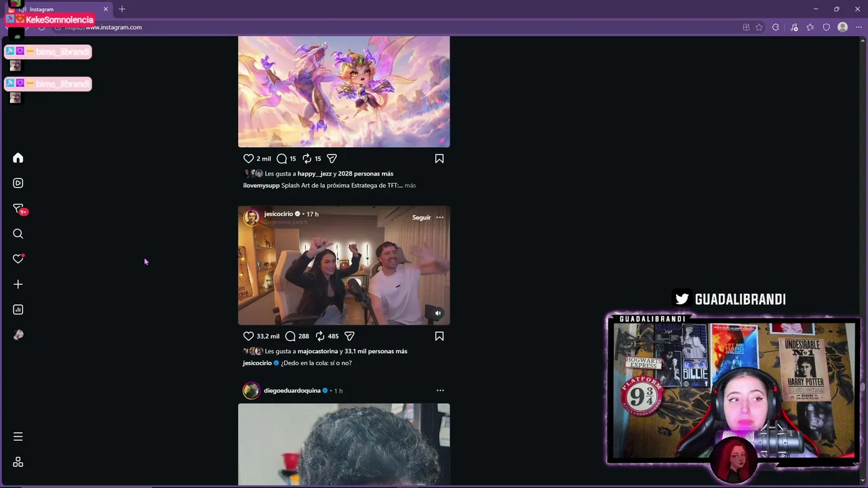Screen dimensions: 868x488
Task: Follow jesicocirio with the Seguir button
Action: (421, 218)
